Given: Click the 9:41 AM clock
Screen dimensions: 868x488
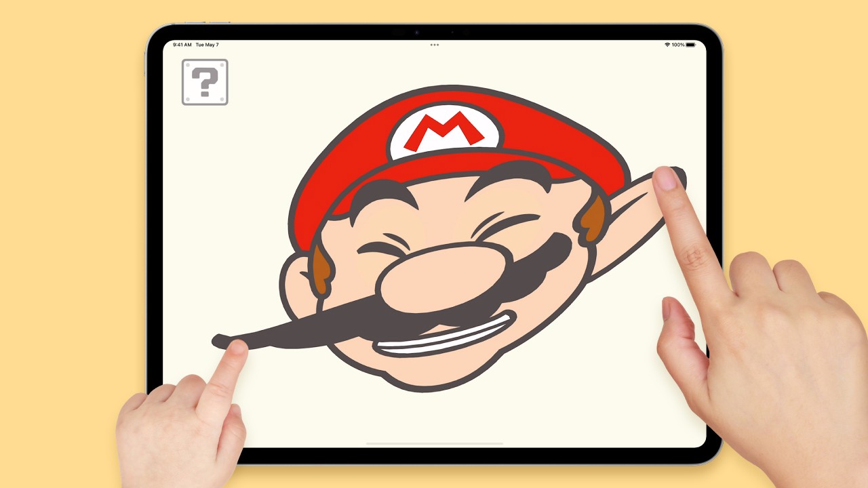Looking at the screenshot, I should pos(182,45).
